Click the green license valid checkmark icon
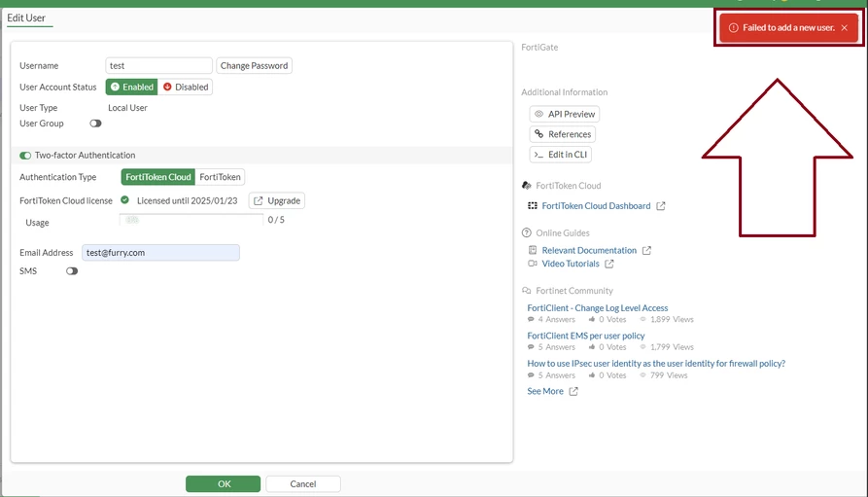The image size is (868, 497). [x=124, y=200]
